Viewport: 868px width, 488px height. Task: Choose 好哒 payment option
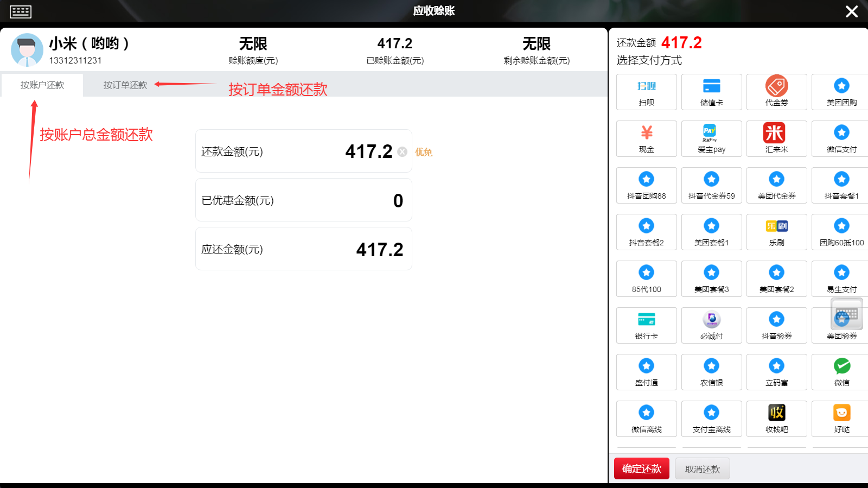coord(841,419)
